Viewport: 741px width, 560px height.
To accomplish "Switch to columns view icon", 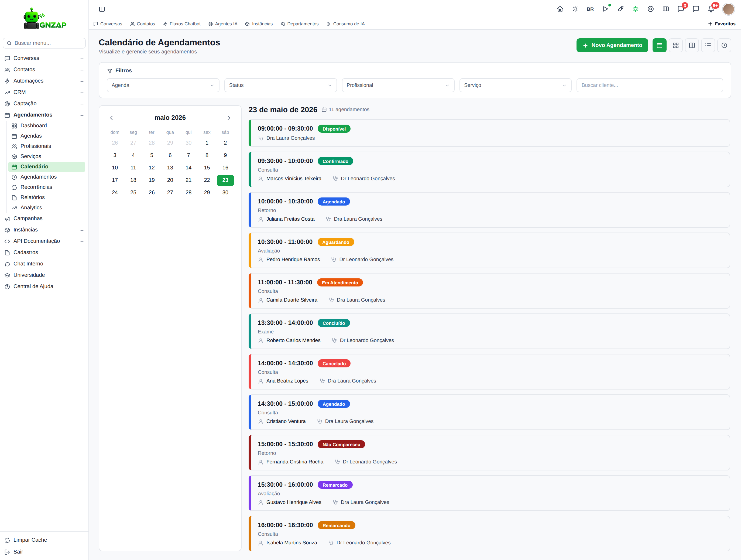I will pos(692,45).
